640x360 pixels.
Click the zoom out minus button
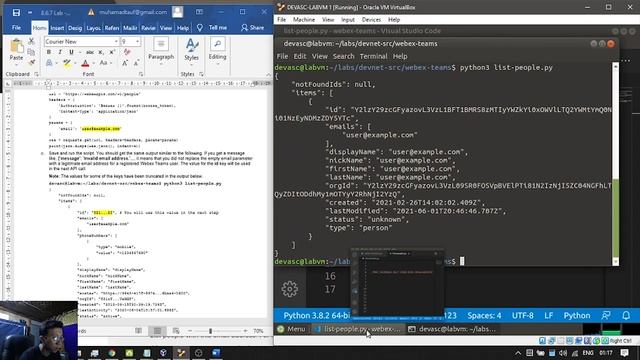[x=190, y=331]
